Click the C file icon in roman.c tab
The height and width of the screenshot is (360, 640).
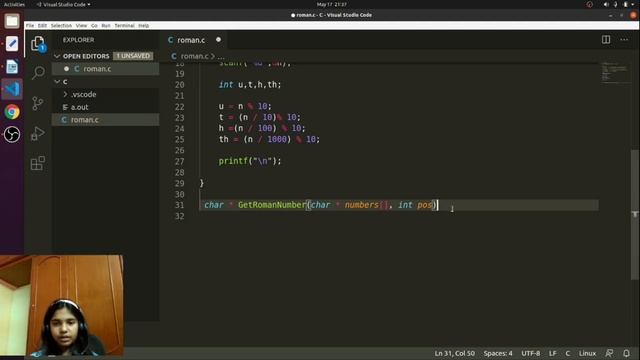(171, 40)
